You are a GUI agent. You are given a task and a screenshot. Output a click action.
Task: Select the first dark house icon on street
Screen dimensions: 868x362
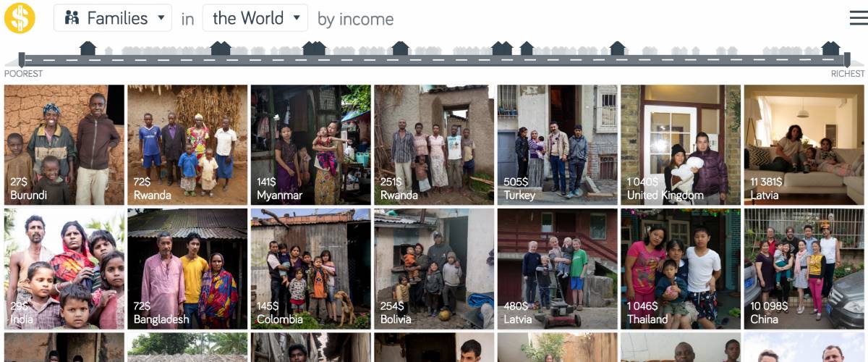[88, 49]
